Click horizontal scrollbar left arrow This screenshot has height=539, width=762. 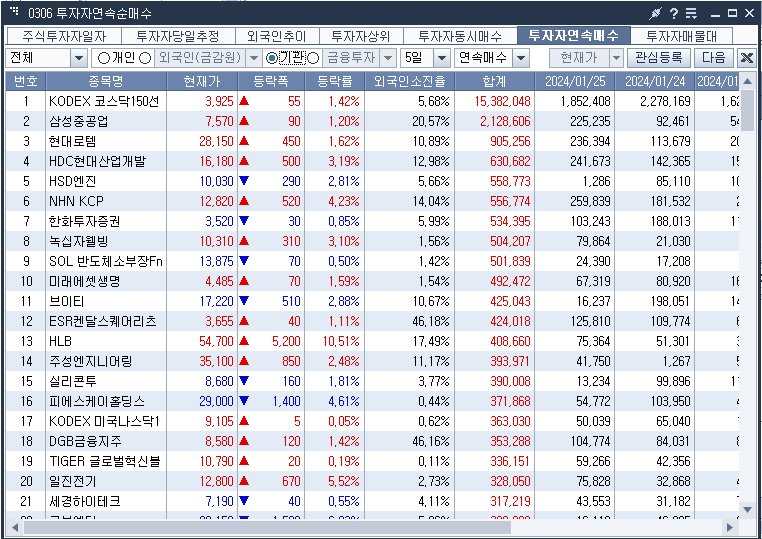pyautogui.click(x=15, y=527)
